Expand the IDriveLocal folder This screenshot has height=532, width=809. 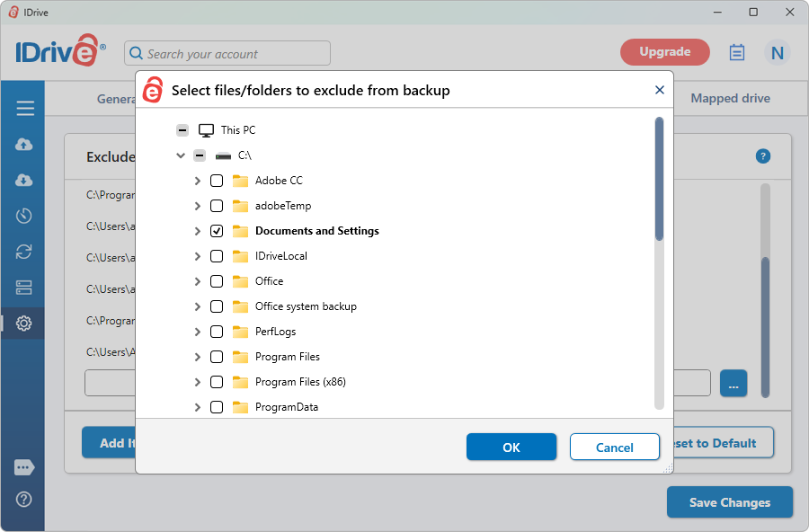point(197,256)
